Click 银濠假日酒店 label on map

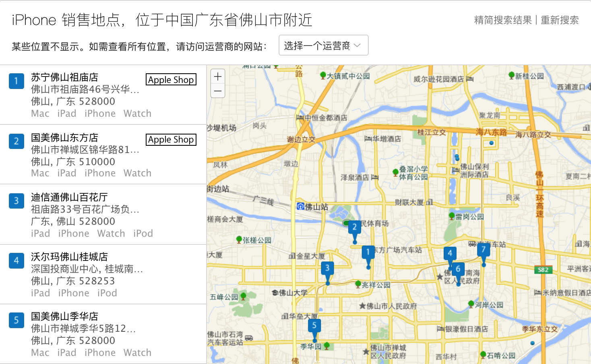point(467,329)
